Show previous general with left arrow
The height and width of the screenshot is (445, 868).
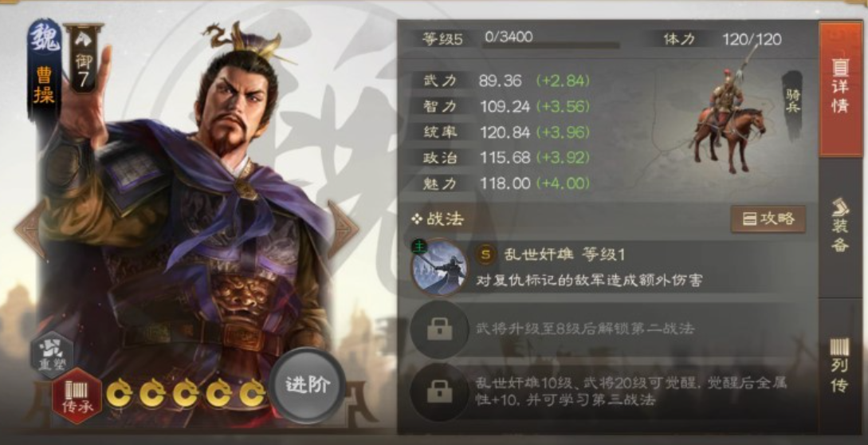(30, 230)
